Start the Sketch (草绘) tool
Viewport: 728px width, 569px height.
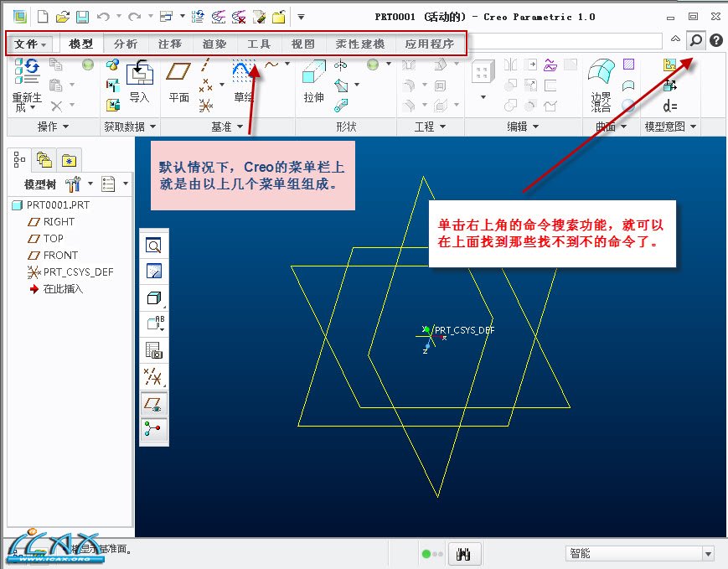[x=243, y=82]
